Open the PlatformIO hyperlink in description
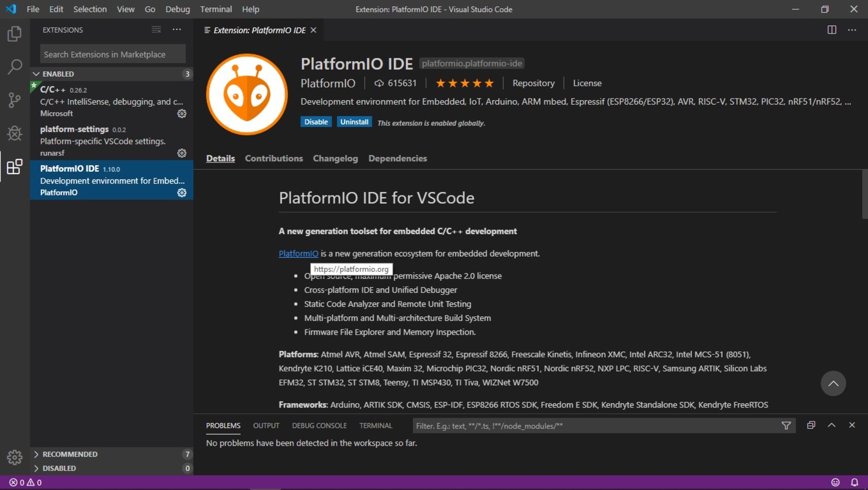The height and width of the screenshot is (490, 868). 298,254
